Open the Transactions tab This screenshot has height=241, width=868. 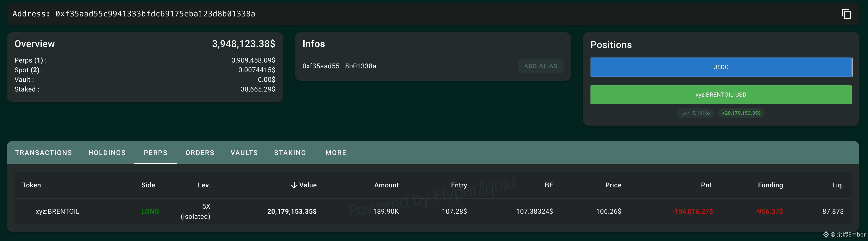click(x=43, y=153)
